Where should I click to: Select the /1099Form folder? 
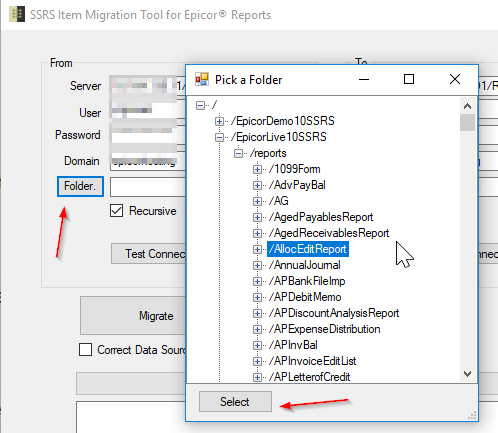point(294,169)
